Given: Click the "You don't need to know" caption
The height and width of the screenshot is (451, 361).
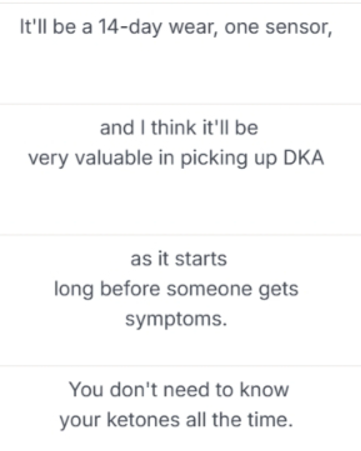Looking at the screenshot, I should 180,408.
